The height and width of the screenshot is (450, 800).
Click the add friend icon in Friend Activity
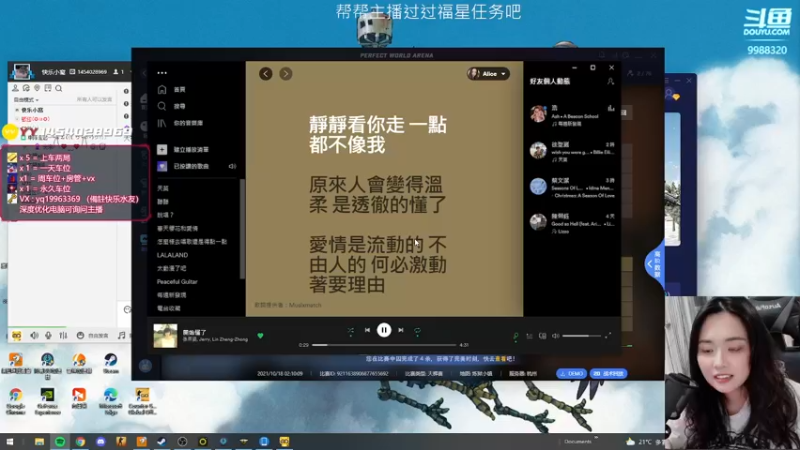(x=610, y=81)
